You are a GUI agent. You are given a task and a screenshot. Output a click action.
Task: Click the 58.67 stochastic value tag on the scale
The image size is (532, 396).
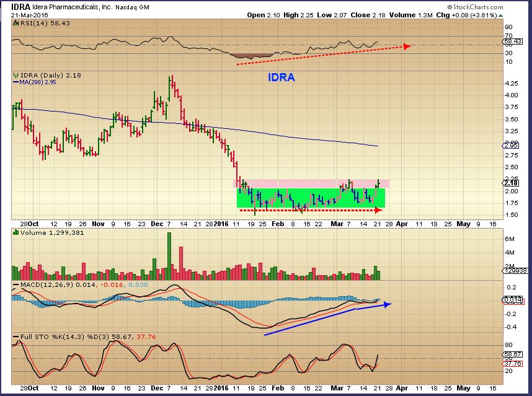tap(513, 354)
